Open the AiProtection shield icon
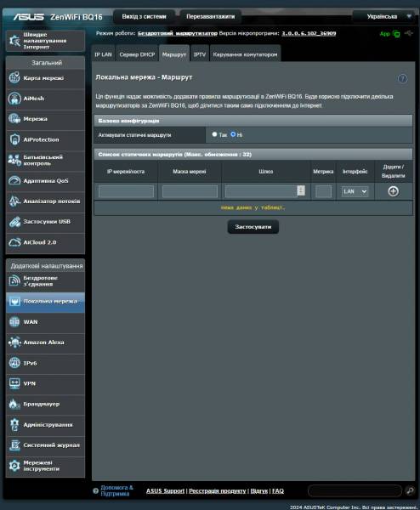This screenshot has width=420, height=510. click(14, 139)
